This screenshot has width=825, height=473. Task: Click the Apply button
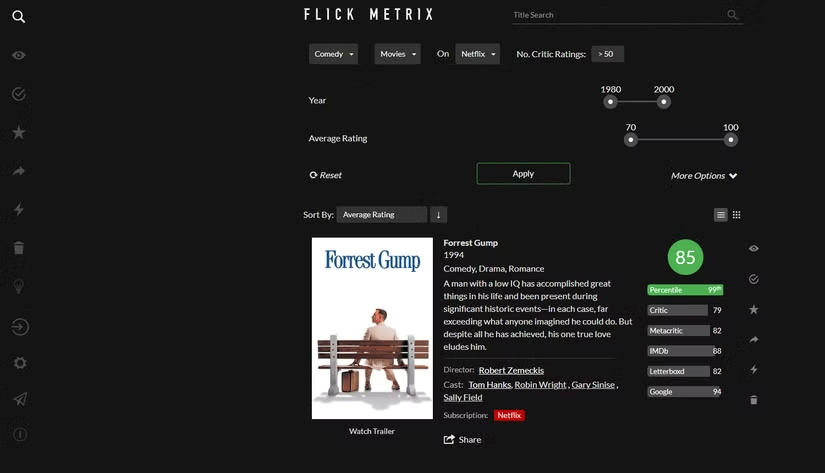(524, 174)
